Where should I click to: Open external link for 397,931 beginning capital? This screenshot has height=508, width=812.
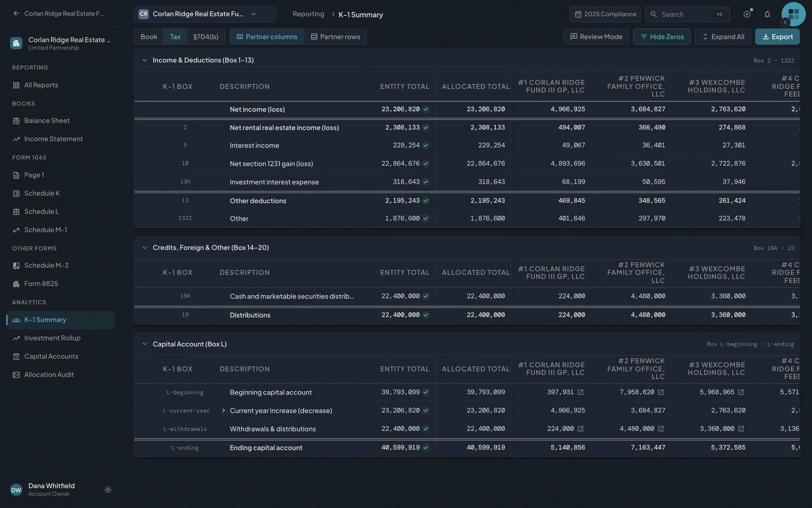(x=581, y=392)
